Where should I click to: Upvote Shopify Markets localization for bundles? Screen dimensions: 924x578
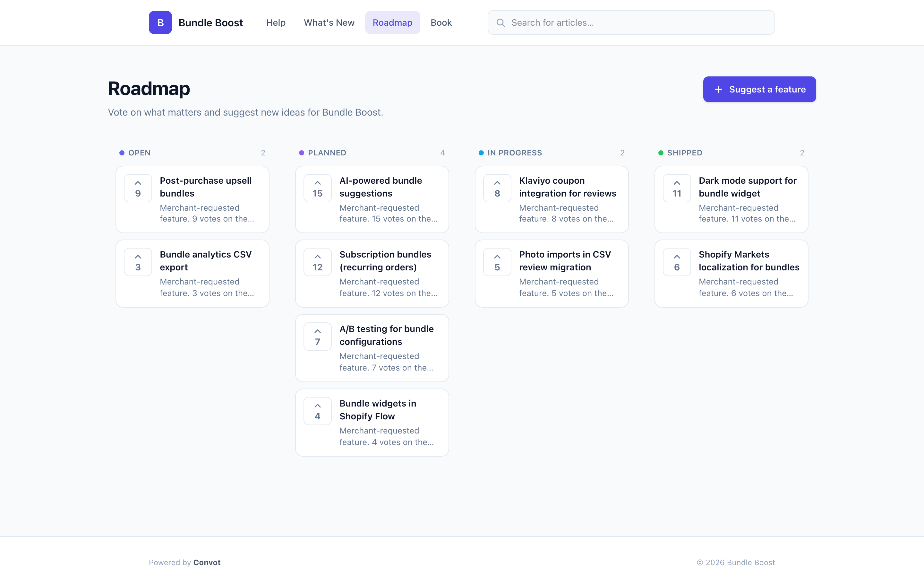pyautogui.click(x=677, y=262)
